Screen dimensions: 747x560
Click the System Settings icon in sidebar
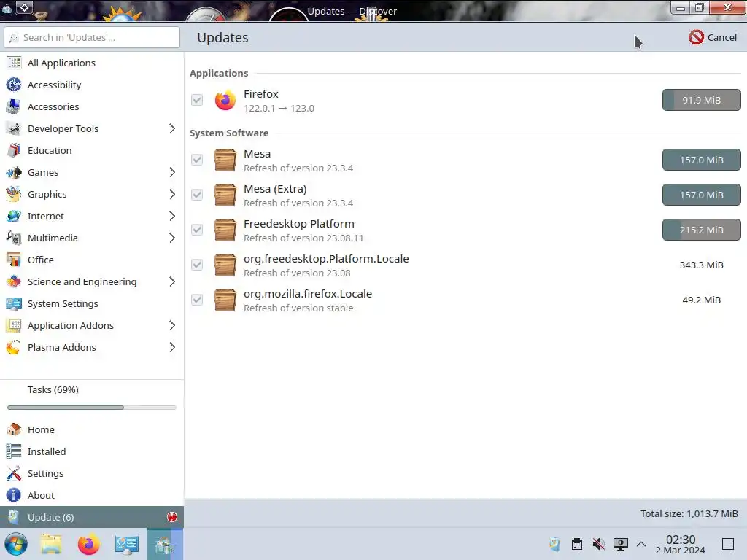point(14,304)
